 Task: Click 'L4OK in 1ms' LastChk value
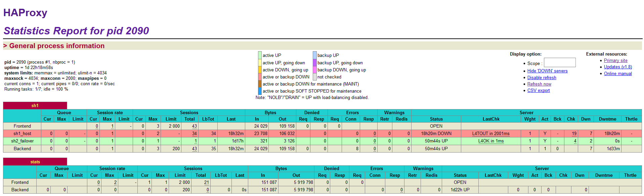[x=491, y=141]
